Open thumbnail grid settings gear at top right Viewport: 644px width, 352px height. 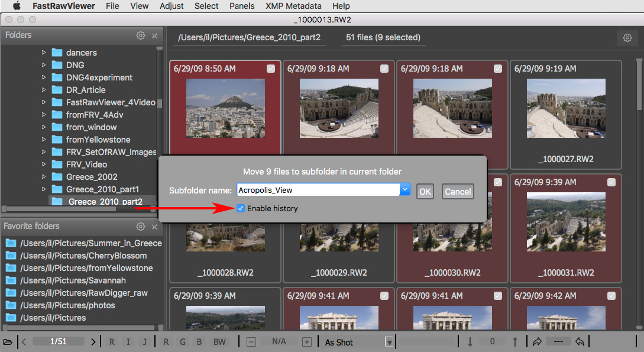[627, 38]
